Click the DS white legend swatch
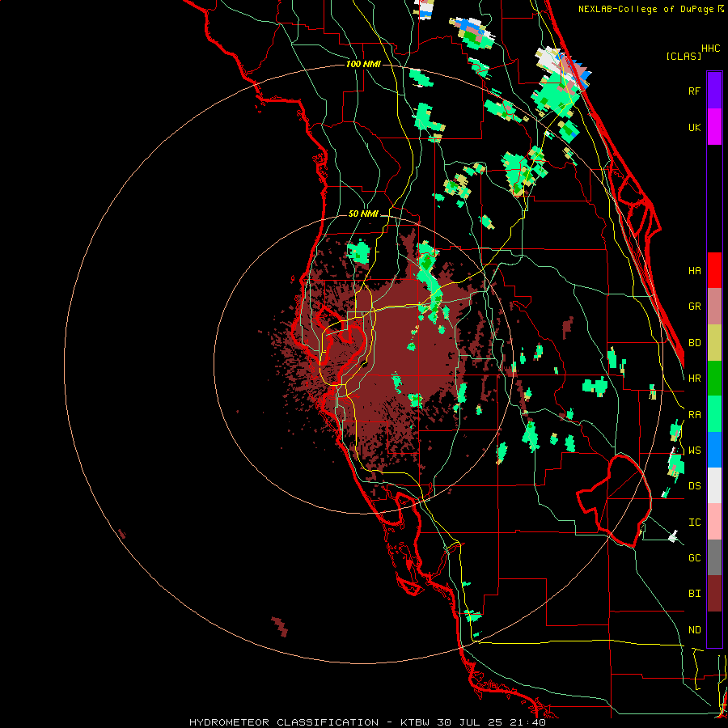Viewport: 728px width, 728px height. coord(714,485)
